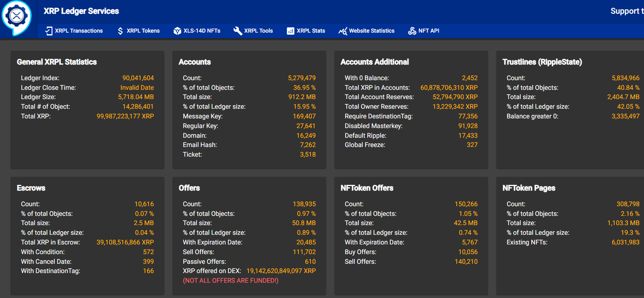Click the checkmark document icon for XRPL Transactions
The image size is (644, 298).
pos(49,31)
